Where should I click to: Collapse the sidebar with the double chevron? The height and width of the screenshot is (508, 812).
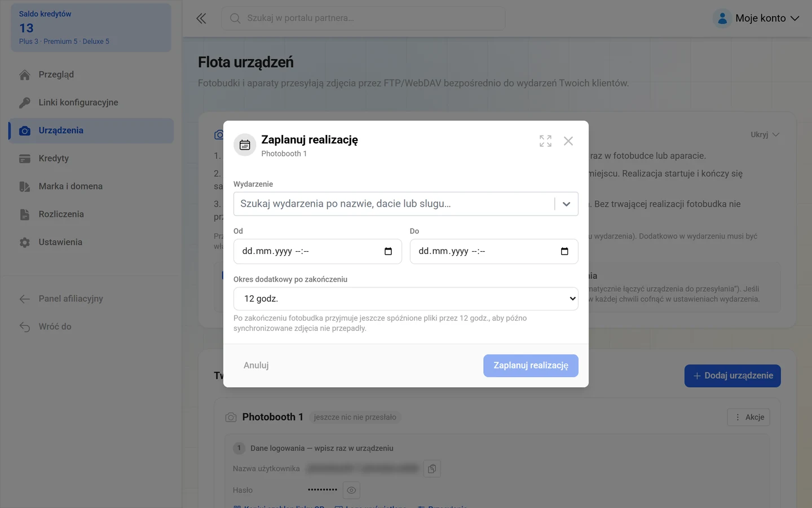(201, 18)
